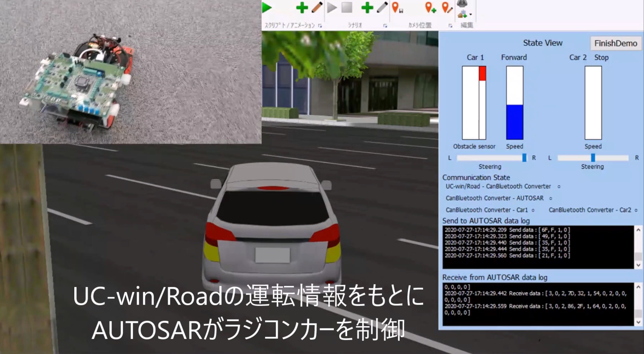Click the RC car video thumbnail
The height and width of the screenshot is (354, 644).
point(131,72)
